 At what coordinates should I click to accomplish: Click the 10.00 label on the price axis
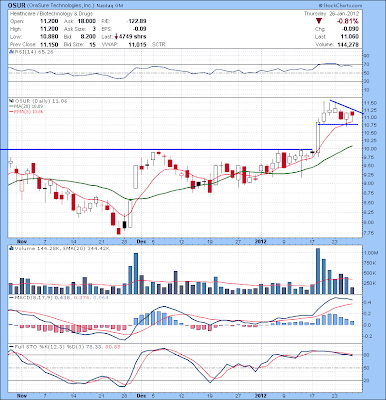click(x=371, y=149)
